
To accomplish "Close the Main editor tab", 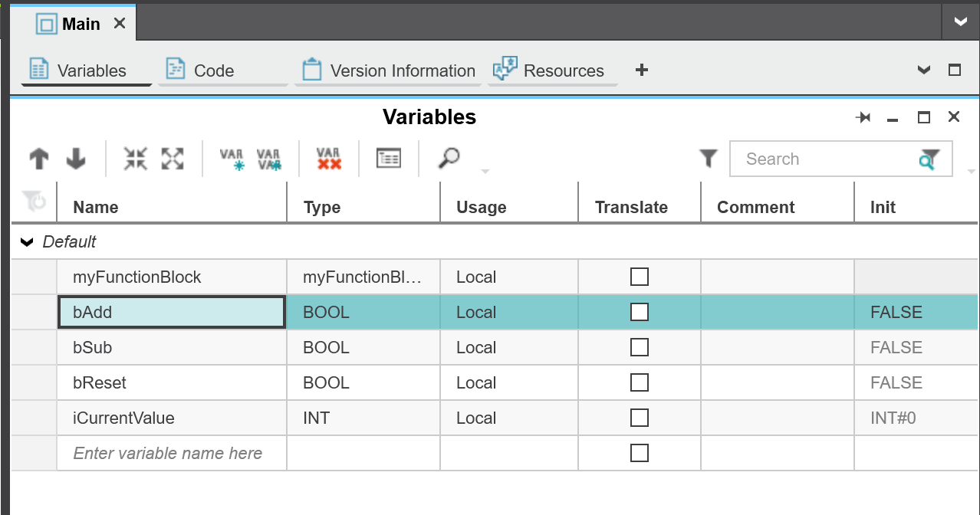I will 120,24.
